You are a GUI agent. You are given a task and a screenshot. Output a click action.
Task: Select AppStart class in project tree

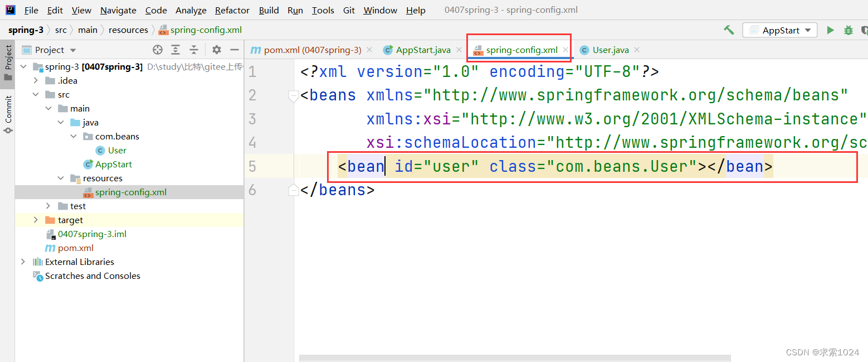[x=108, y=164]
